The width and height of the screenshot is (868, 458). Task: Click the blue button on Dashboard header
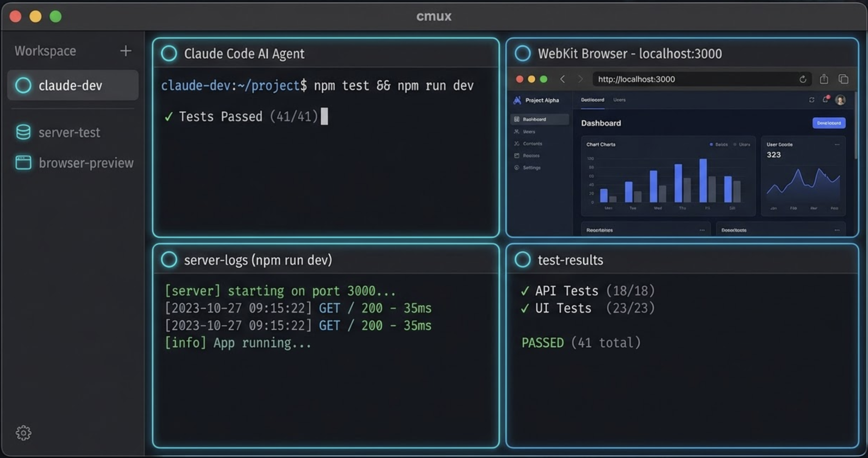click(x=829, y=123)
